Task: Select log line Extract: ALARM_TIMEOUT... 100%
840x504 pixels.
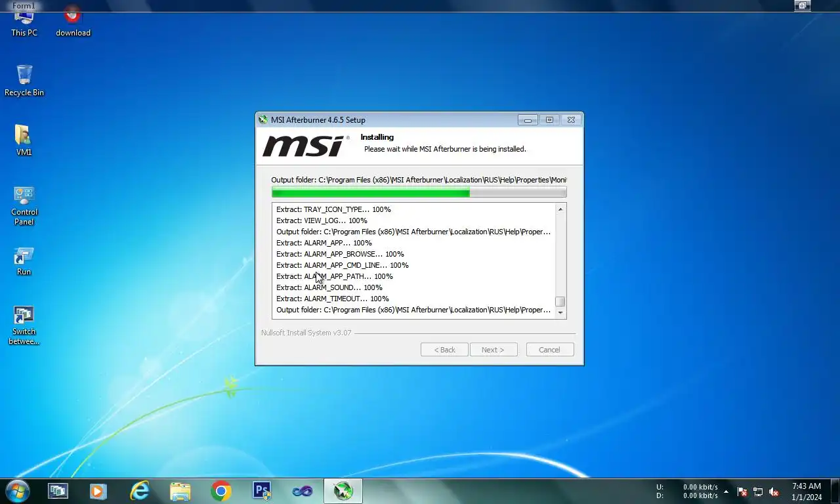Action: (333, 299)
